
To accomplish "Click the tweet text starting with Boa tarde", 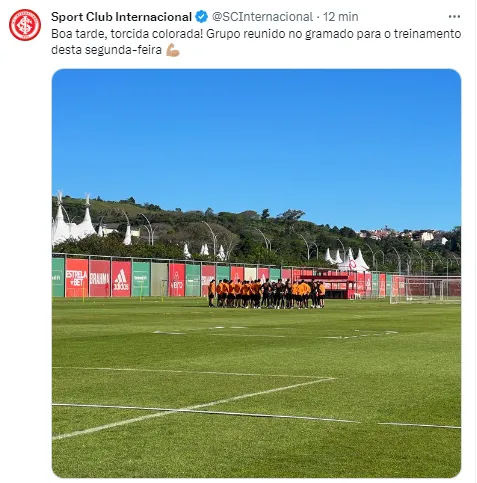I will (x=256, y=42).
